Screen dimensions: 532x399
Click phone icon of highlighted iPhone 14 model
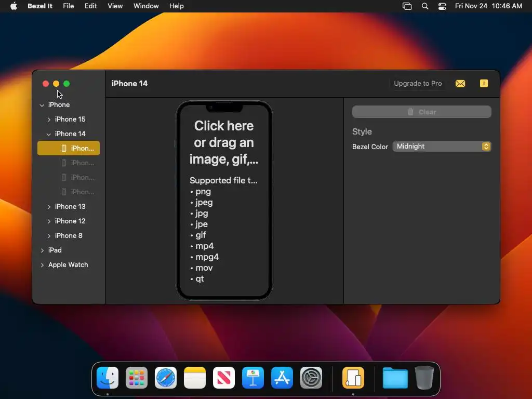click(x=64, y=148)
